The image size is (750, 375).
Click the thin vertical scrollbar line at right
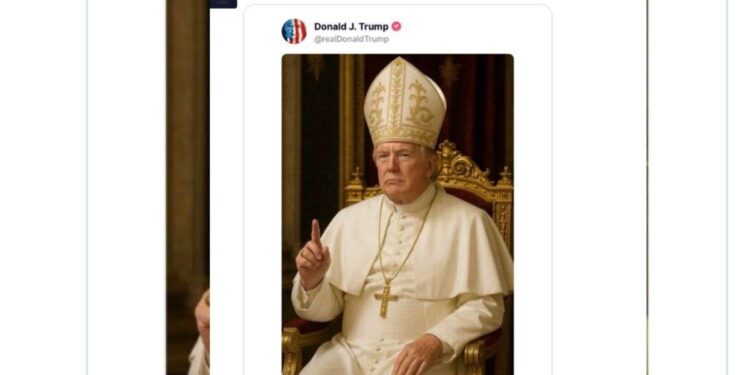click(x=647, y=188)
